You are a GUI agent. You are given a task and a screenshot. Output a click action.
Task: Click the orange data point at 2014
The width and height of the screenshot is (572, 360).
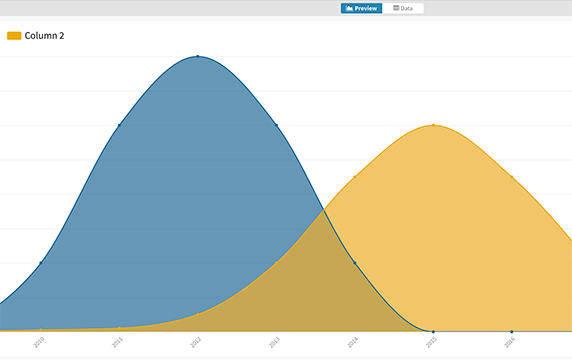(355, 177)
